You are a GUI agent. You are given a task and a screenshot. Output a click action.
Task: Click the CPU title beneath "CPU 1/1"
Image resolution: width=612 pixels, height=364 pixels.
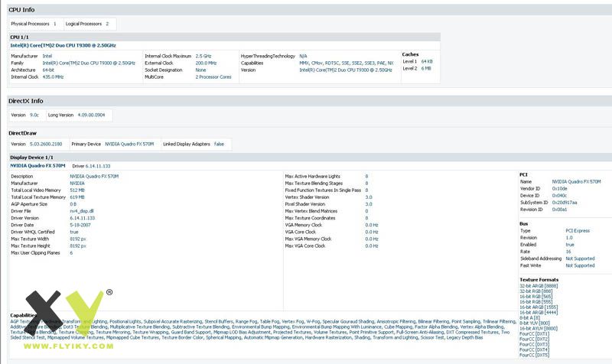pos(63,45)
